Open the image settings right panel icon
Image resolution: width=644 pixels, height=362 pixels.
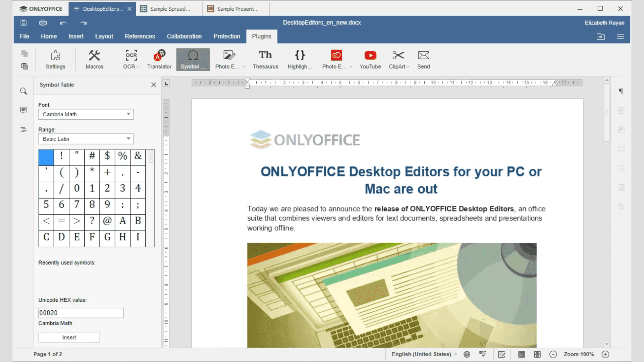tap(621, 130)
